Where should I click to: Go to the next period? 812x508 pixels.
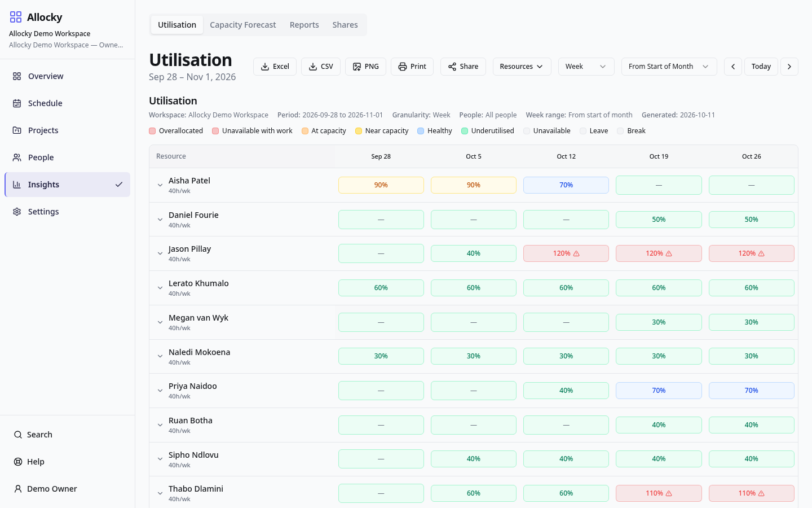pos(789,67)
